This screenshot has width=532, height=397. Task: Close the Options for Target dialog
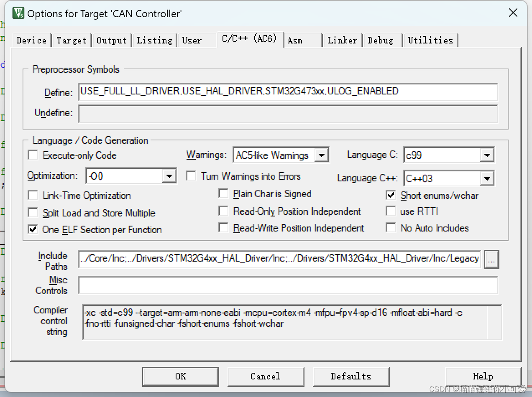point(513,13)
